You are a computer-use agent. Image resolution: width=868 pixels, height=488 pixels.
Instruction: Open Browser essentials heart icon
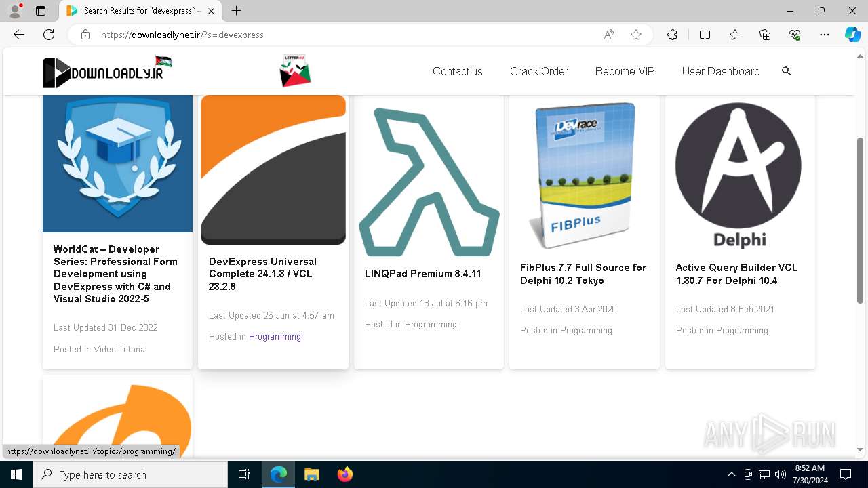click(795, 35)
